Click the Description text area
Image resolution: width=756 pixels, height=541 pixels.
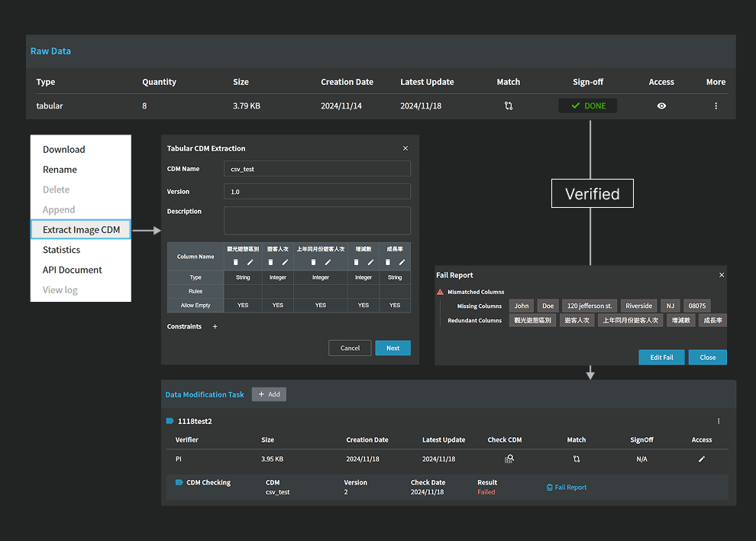click(317, 220)
